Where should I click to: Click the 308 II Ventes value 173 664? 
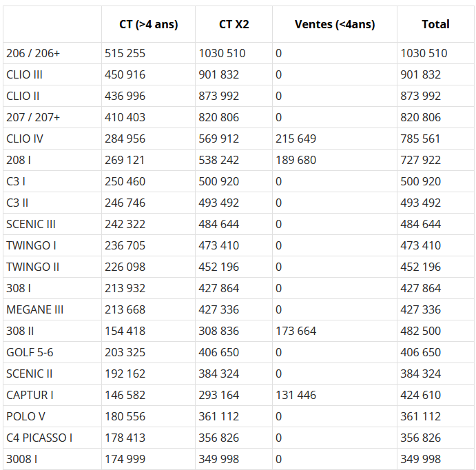(x=296, y=331)
